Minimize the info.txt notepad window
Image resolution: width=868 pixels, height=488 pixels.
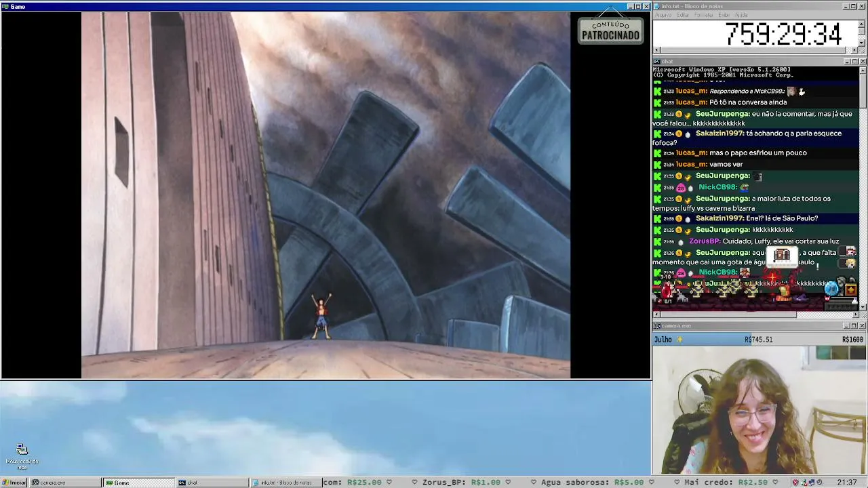tap(846, 6)
